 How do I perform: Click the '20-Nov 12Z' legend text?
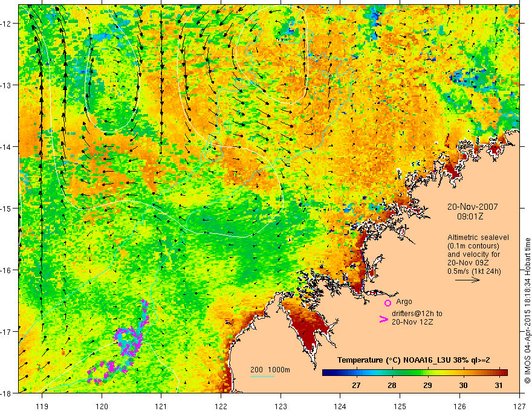412,322
